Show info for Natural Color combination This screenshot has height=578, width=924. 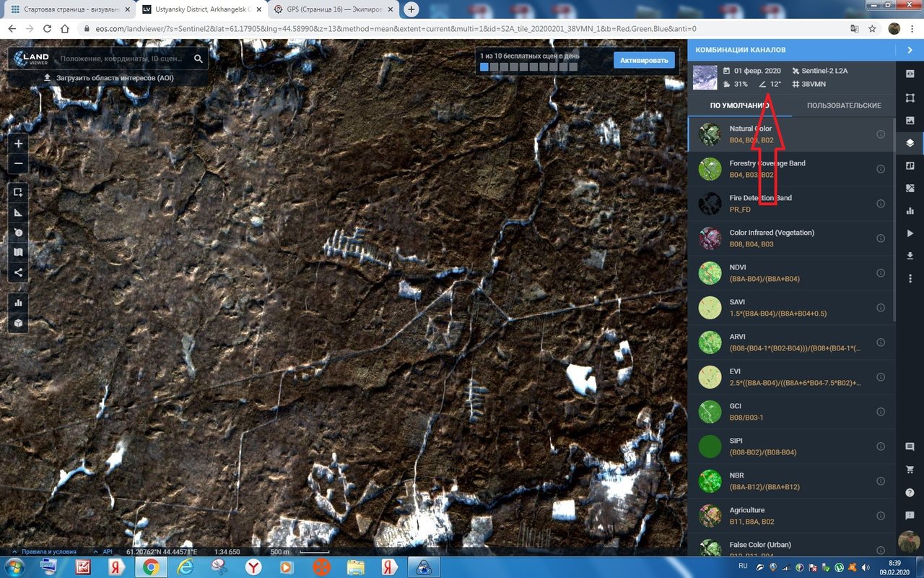pyautogui.click(x=881, y=134)
